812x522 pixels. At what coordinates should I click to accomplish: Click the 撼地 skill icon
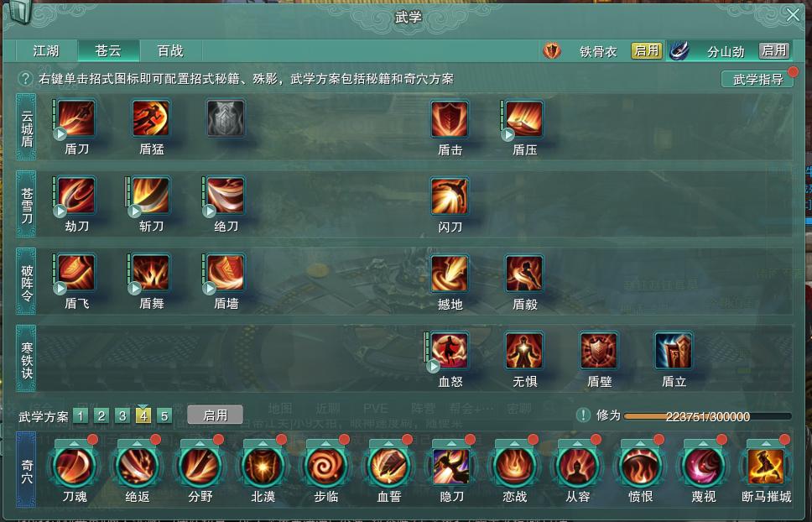[x=450, y=273]
